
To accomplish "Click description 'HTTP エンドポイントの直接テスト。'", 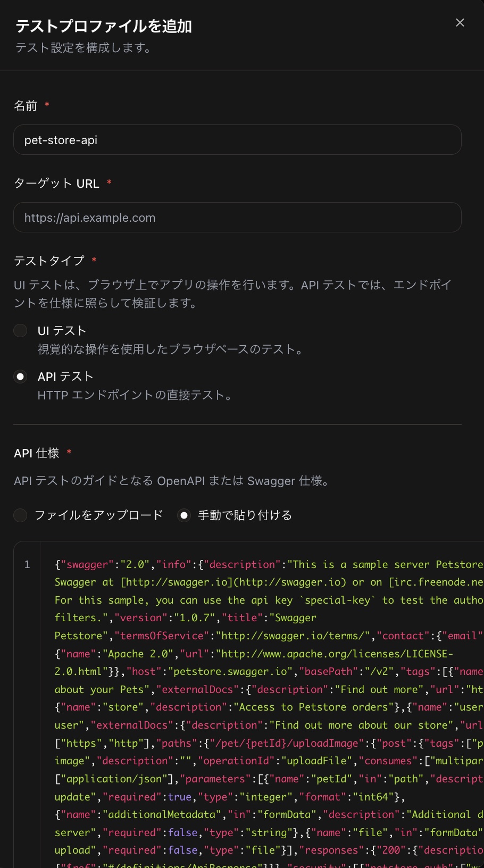I will click(x=135, y=395).
